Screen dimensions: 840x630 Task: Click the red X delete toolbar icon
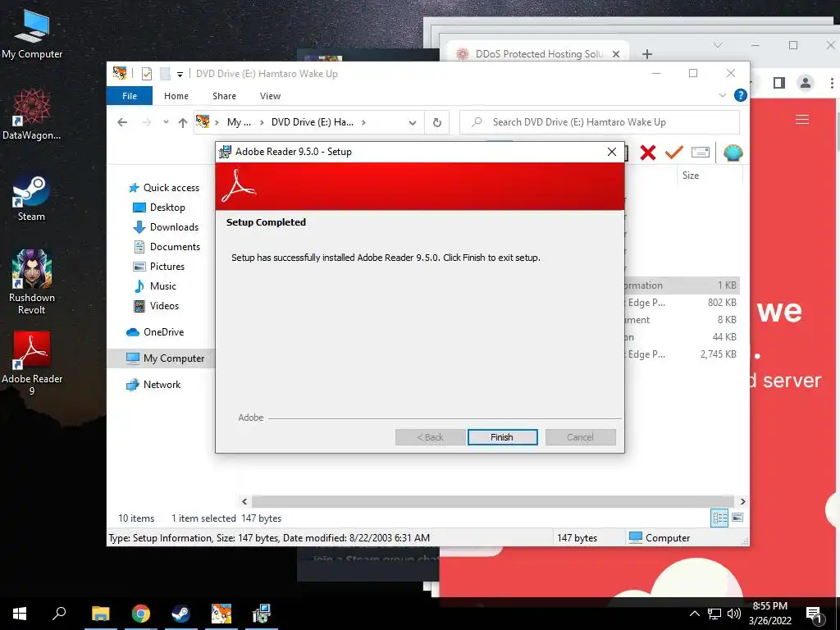[x=648, y=153]
